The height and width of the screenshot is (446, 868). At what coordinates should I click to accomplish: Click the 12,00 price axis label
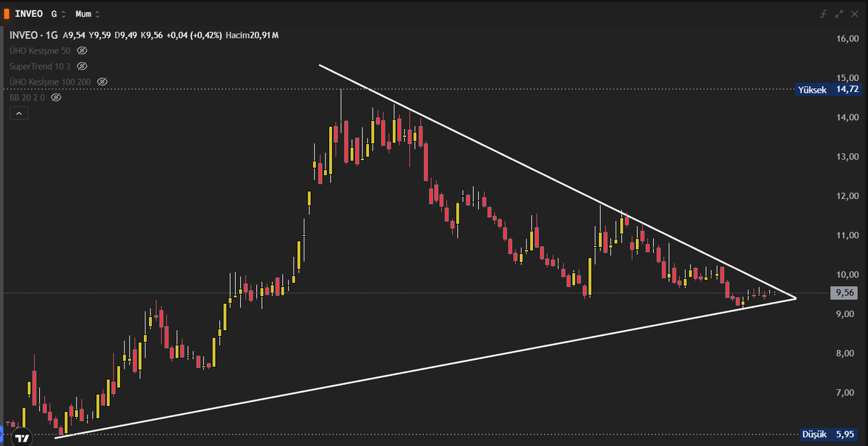pyautogui.click(x=847, y=196)
